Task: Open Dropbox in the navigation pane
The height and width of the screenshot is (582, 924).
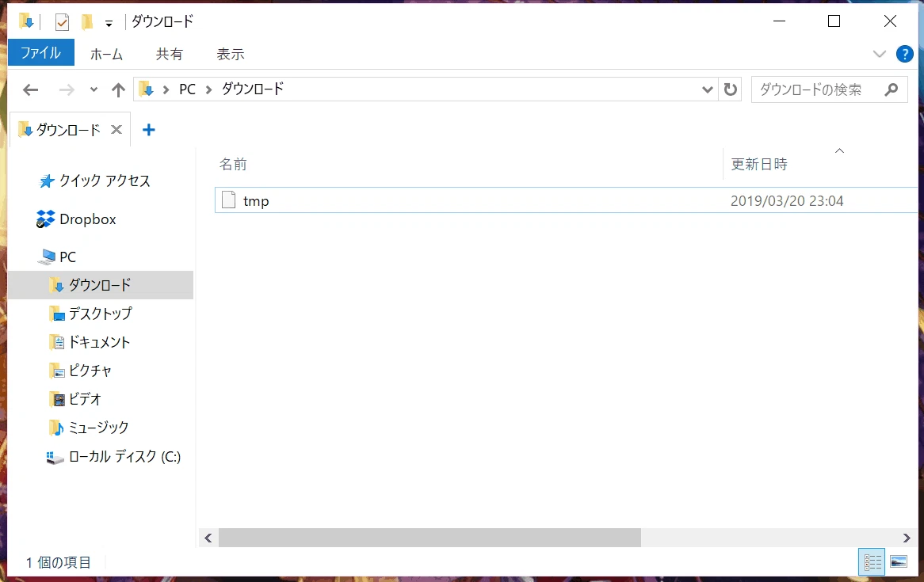Action: tap(77, 219)
